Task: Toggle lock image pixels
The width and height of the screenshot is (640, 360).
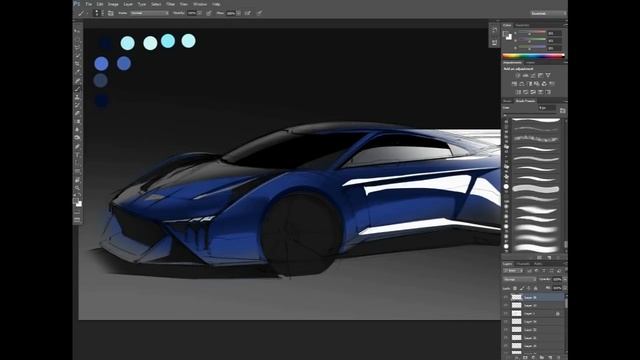Action: [522, 288]
